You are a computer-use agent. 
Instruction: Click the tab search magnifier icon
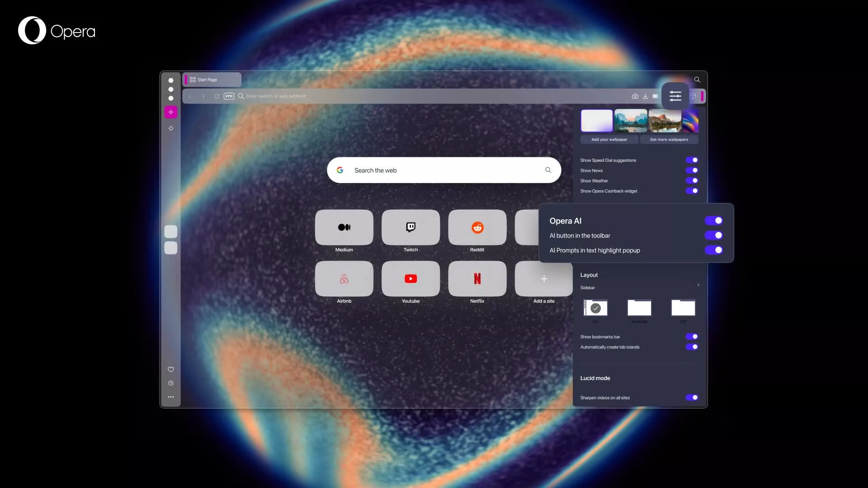[x=697, y=80]
